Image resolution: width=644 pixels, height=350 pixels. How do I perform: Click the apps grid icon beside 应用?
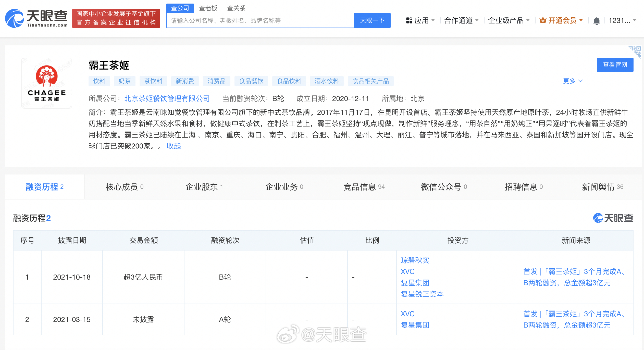(x=409, y=20)
